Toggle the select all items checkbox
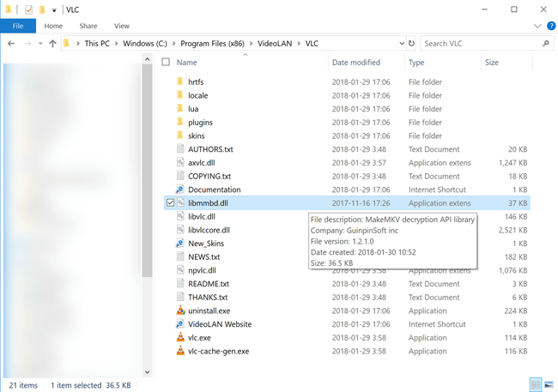Screen dimensions: 558x392 pyautogui.click(x=167, y=63)
